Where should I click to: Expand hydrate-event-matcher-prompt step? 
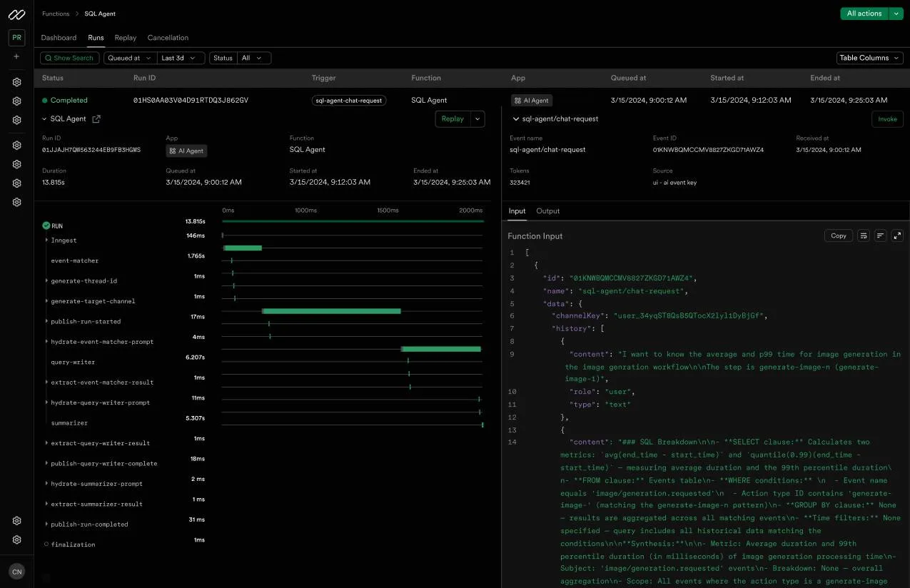47,342
